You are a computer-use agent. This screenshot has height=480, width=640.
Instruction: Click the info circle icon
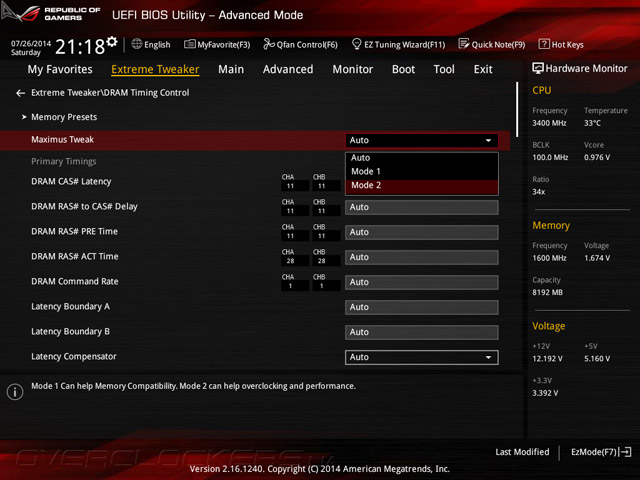pos(15,392)
